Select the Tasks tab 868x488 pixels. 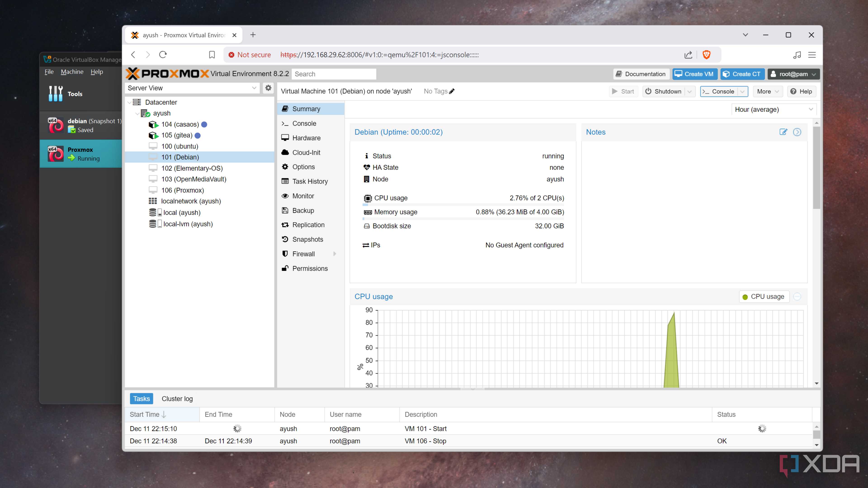point(141,398)
